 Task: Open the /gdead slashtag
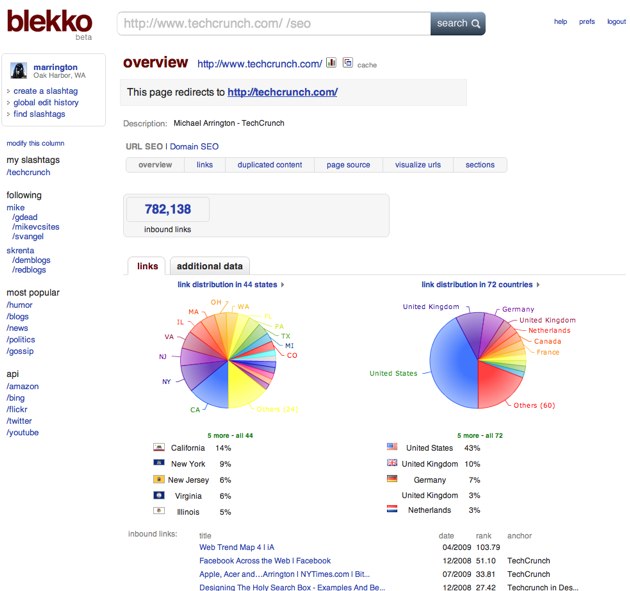coord(25,217)
